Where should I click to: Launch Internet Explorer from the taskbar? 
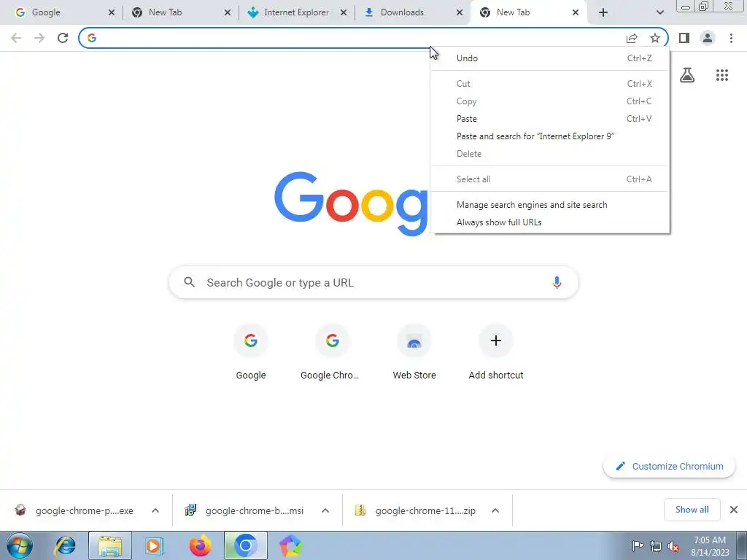coord(65,545)
